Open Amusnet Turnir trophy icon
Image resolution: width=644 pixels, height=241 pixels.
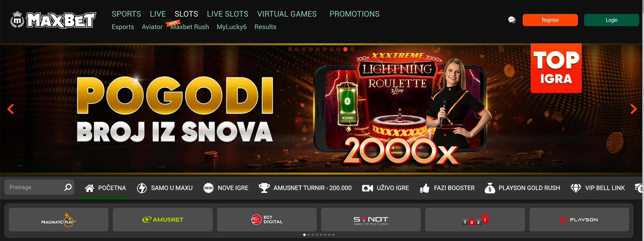[x=264, y=188]
